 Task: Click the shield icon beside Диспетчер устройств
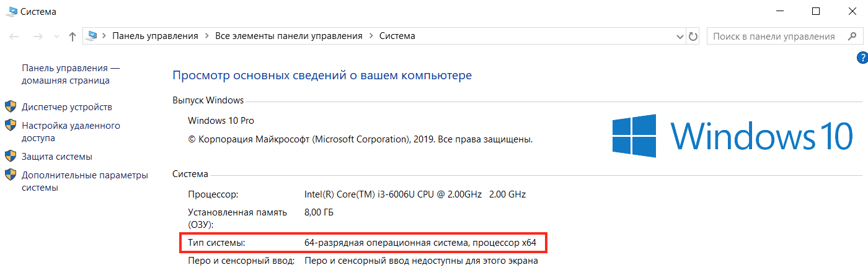(x=11, y=107)
